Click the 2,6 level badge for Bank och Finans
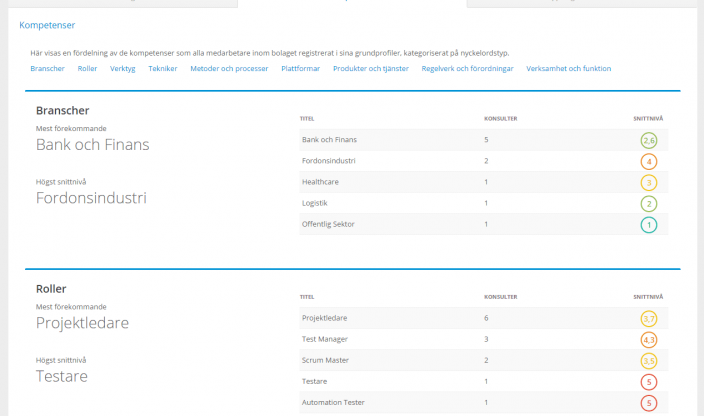The image size is (704, 416). [649, 140]
